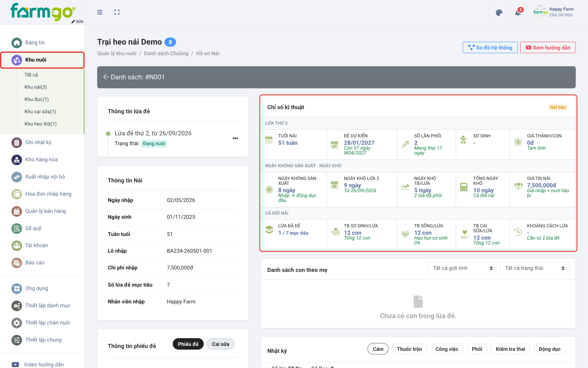Click the Kho hàng hóa icon
The width and height of the screenshot is (588, 368).
[x=17, y=160]
